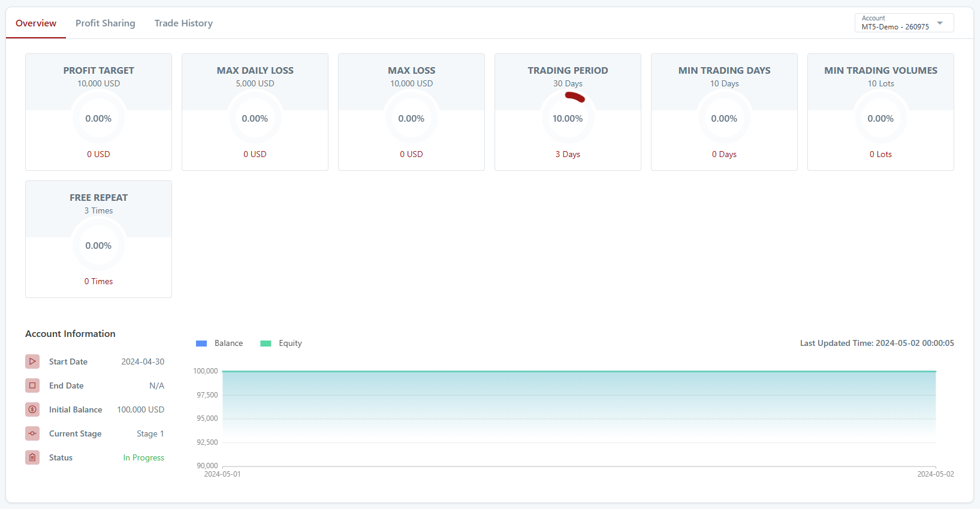980x509 pixels.
Task: Open the Trade History tab
Action: pos(183,23)
